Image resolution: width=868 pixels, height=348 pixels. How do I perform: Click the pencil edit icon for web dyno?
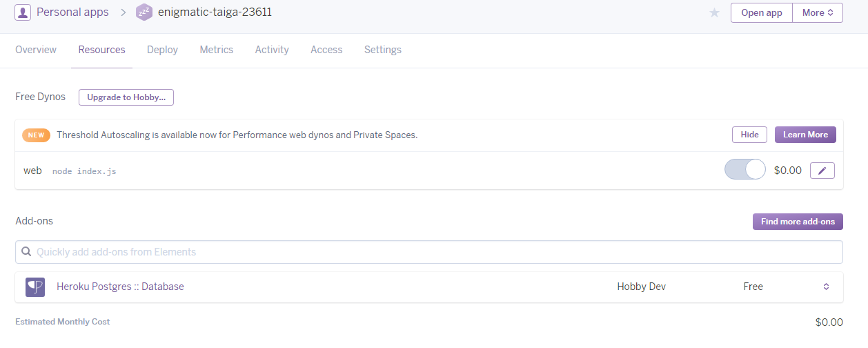[822, 171]
